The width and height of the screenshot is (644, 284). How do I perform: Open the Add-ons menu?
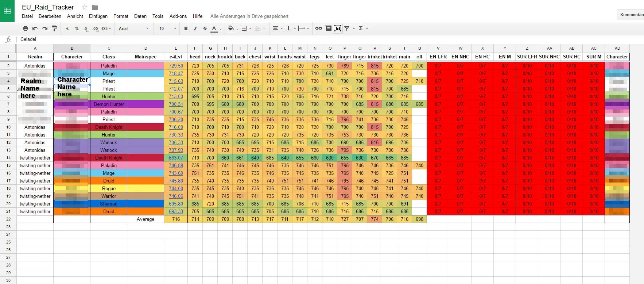[x=178, y=16]
